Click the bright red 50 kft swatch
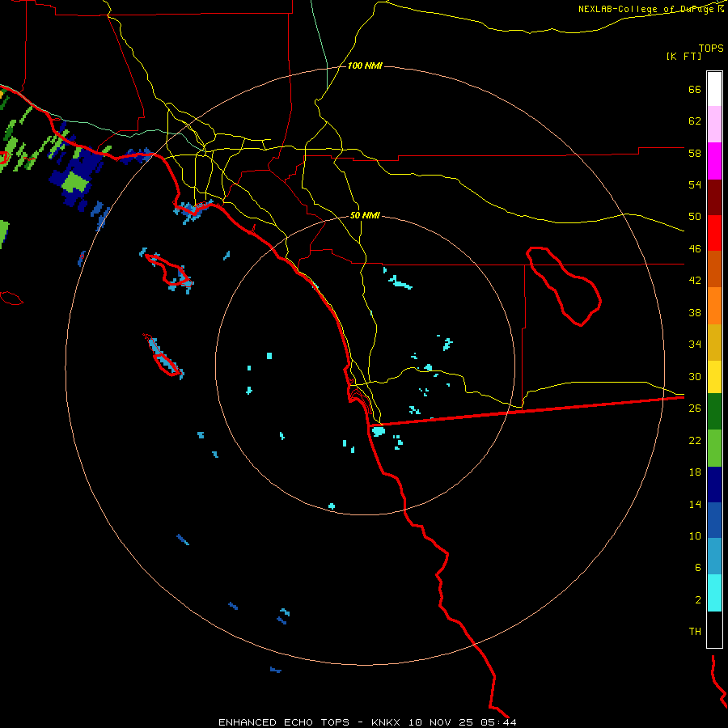728x728 pixels. (714, 233)
